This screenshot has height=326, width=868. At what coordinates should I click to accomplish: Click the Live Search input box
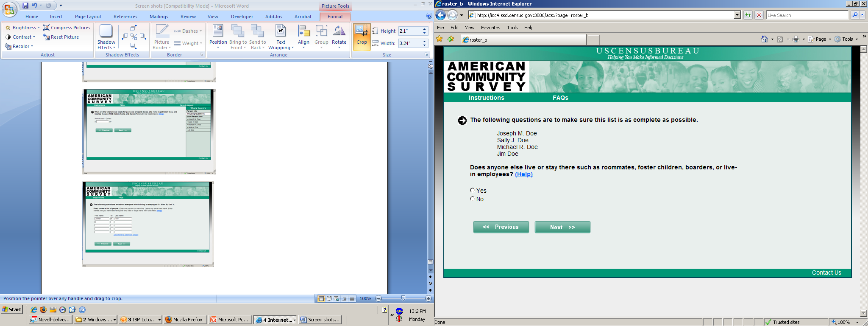pyautogui.click(x=807, y=15)
